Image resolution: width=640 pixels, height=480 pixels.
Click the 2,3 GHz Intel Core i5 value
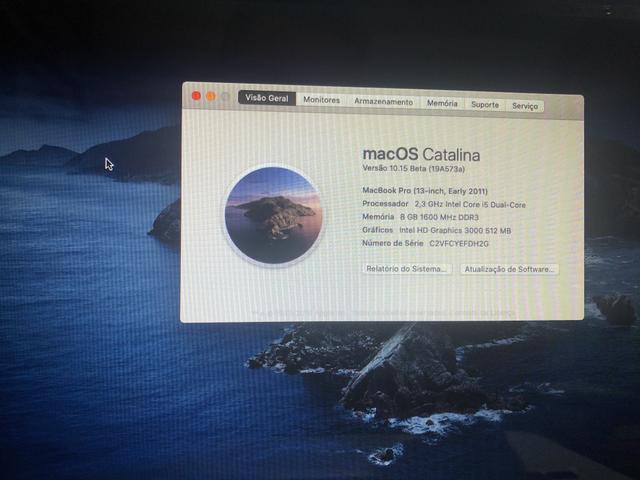(x=470, y=204)
